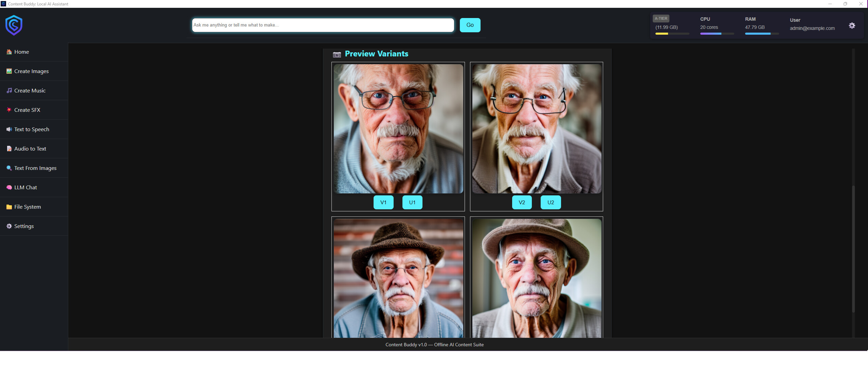This screenshot has width=868, height=367.
Task: Click the U2 upscale button
Action: click(x=550, y=202)
